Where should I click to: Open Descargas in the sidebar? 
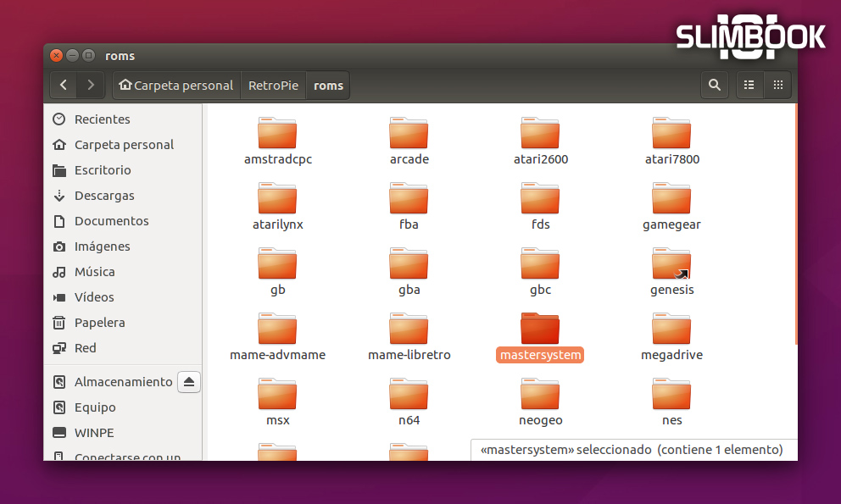tap(104, 196)
